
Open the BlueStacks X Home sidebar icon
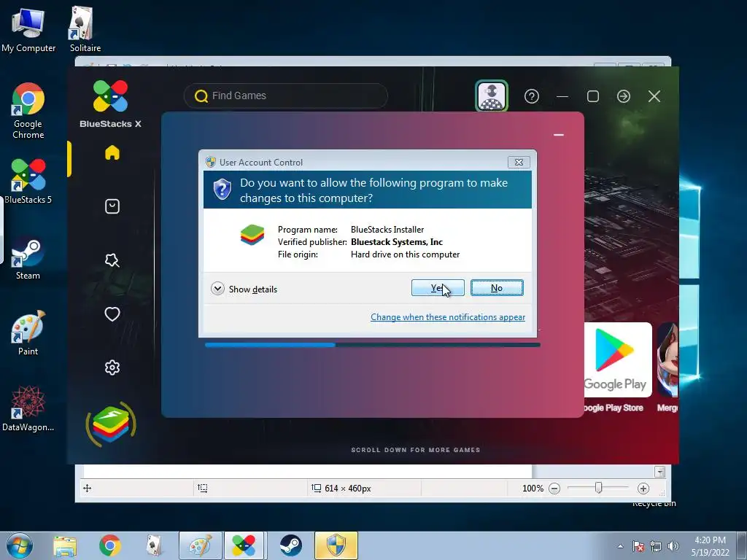click(112, 153)
